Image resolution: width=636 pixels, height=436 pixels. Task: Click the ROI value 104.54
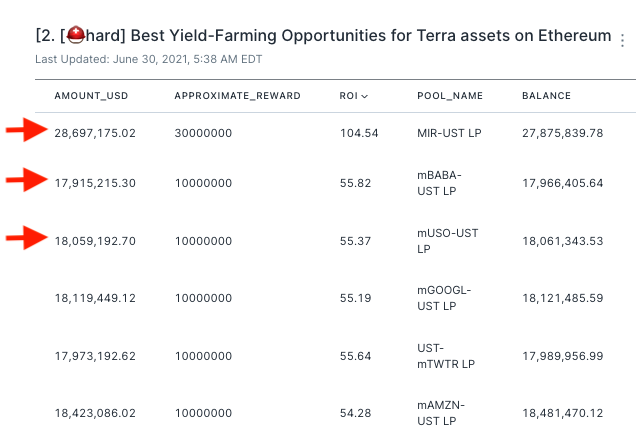pyautogui.click(x=359, y=133)
